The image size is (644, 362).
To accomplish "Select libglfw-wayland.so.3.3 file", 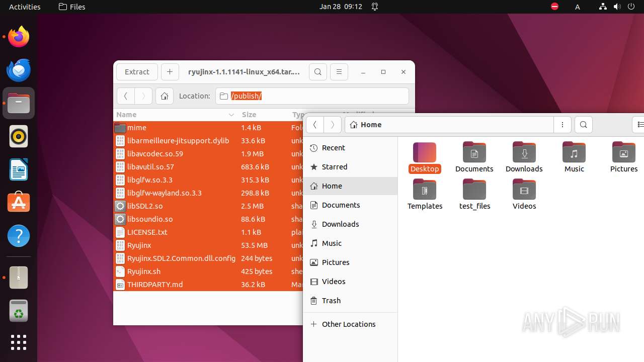I will [209, 193].
